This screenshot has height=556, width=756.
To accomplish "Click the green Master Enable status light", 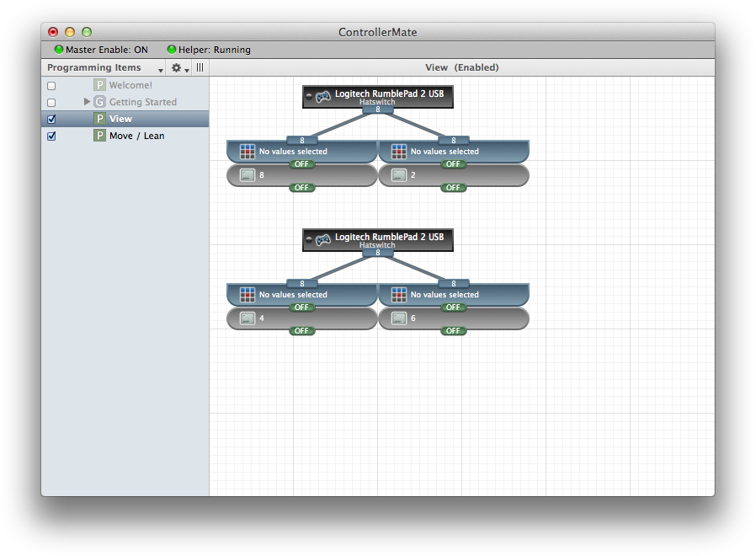I will click(x=59, y=49).
